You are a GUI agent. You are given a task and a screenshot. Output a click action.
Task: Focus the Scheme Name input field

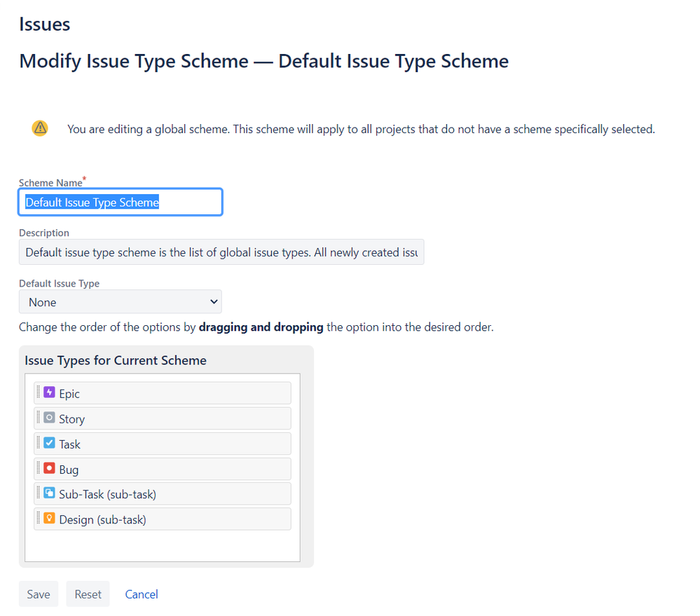[x=120, y=203]
